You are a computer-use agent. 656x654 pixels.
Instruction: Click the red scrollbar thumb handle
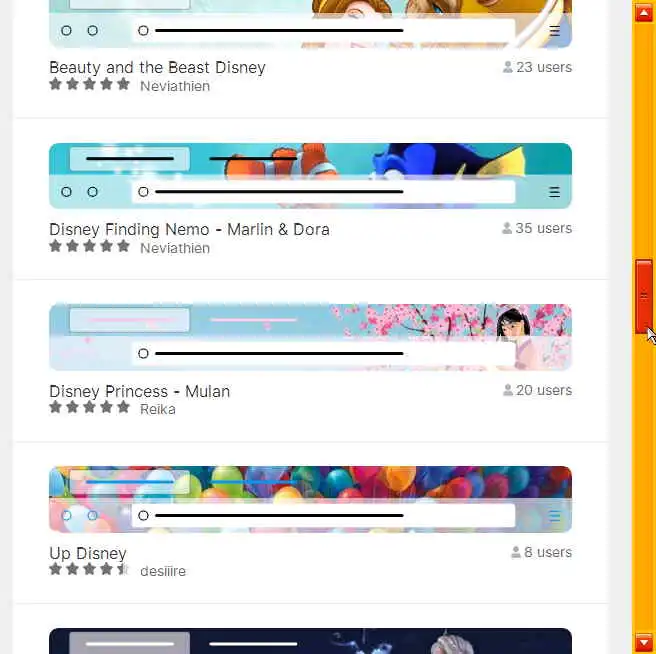tap(644, 296)
